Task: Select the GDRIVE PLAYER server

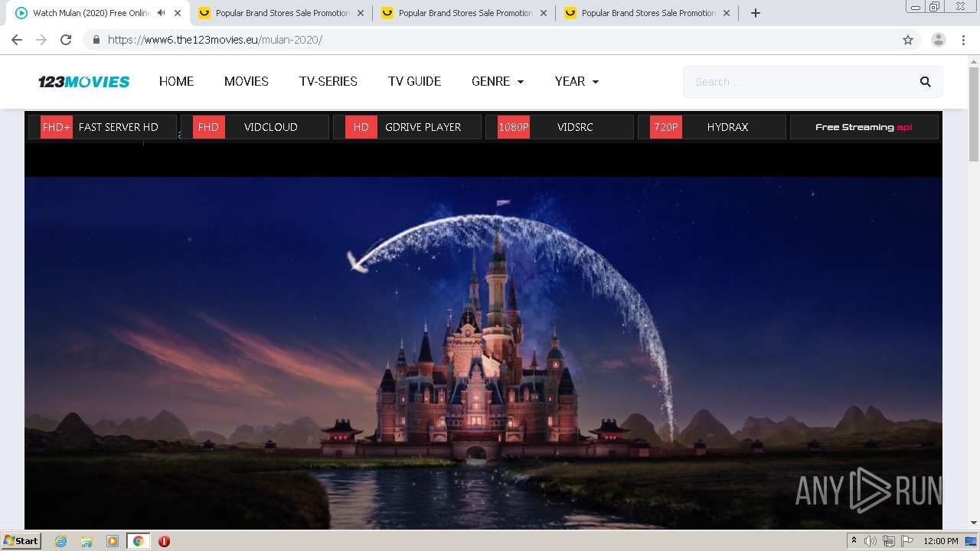Action: coord(407,127)
